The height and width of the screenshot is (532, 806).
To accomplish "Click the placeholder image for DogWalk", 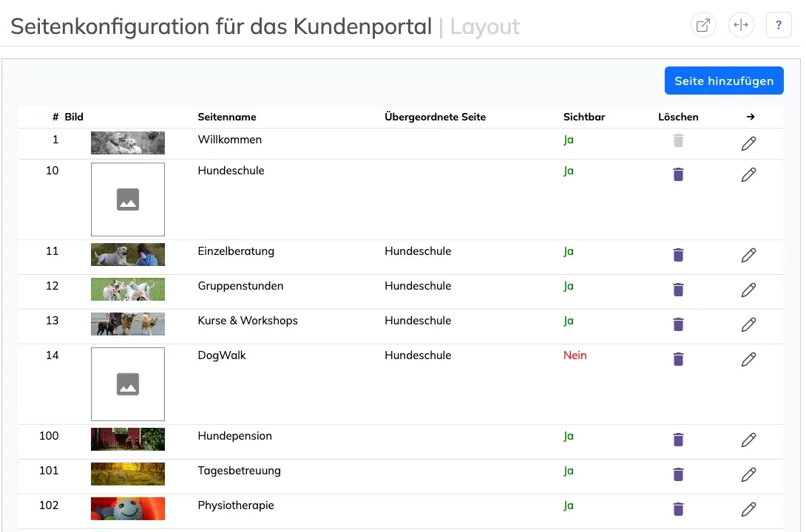I will coord(128,384).
